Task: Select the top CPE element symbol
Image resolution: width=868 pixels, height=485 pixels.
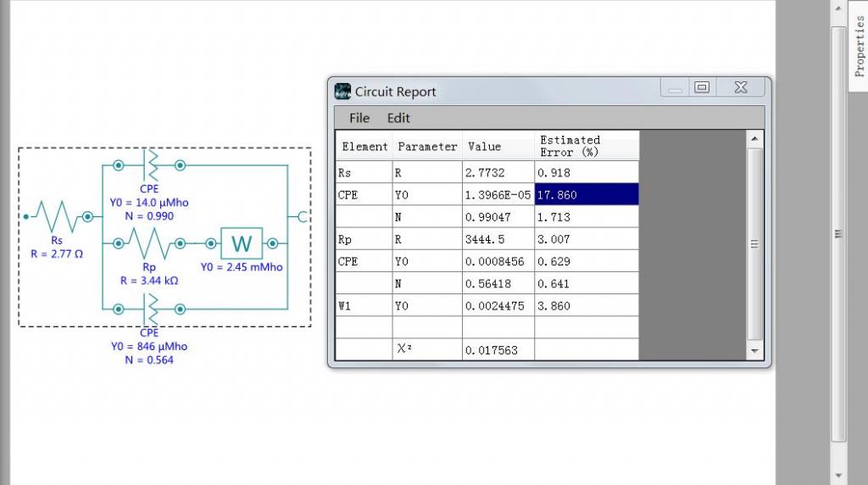Action: (x=150, y=165)
